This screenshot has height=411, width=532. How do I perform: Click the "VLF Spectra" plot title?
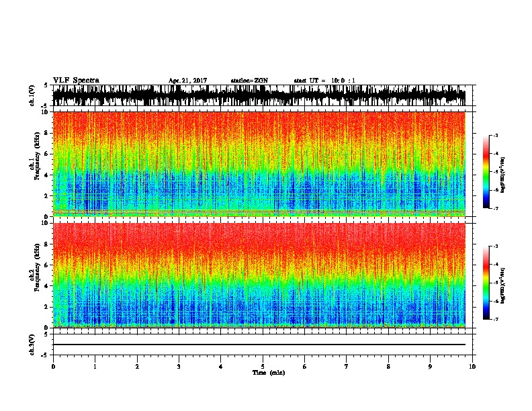(x=76, y=81)
